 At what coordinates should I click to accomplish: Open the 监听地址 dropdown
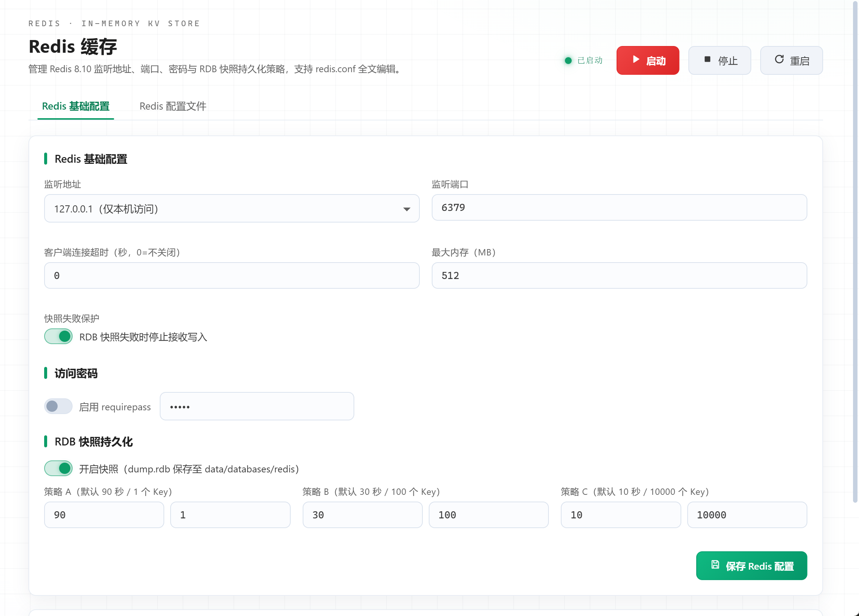[232, 209]
